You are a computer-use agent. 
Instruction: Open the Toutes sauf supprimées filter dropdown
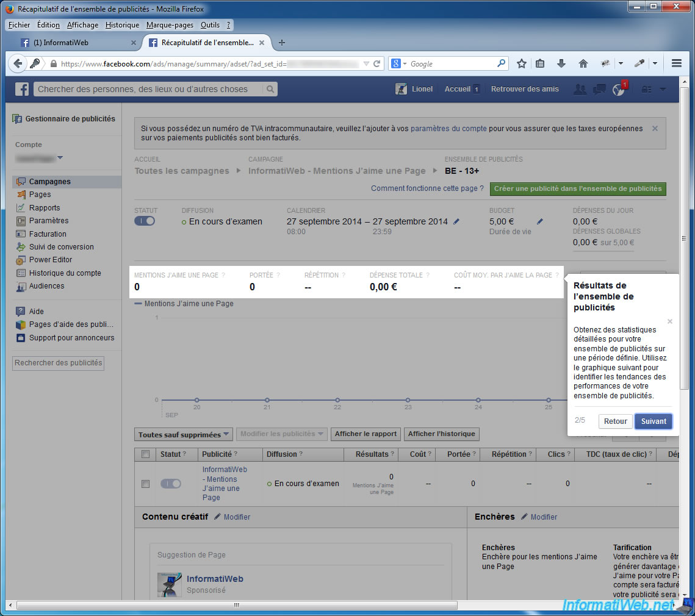(184, 434)
